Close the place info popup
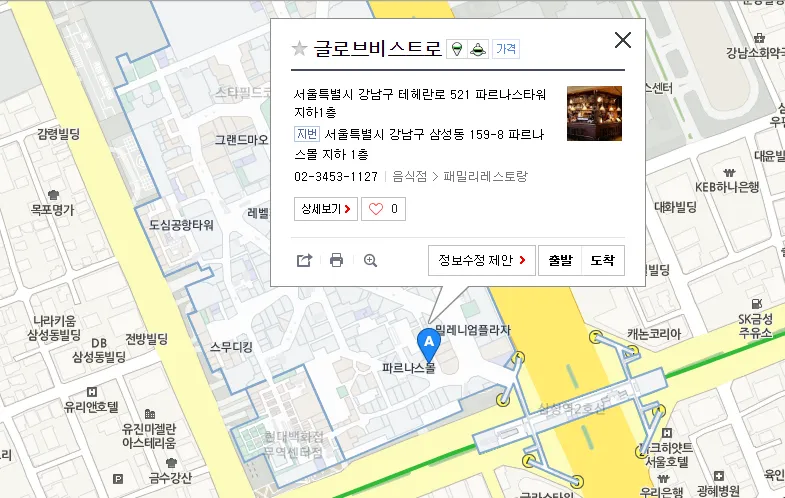The image size is (785, 498). [x=623, y=40]
